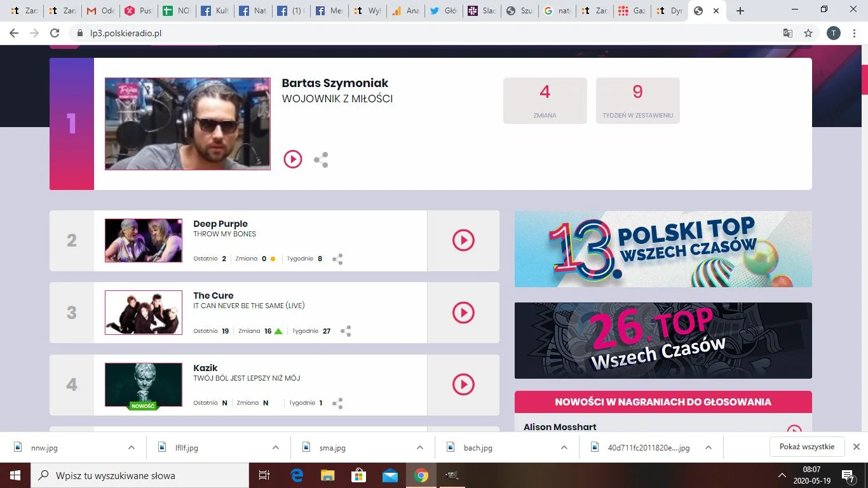Click 'Pokaż wszystkie' downloads button
This screenshot has height=488, width=868.
pos(807,447)
